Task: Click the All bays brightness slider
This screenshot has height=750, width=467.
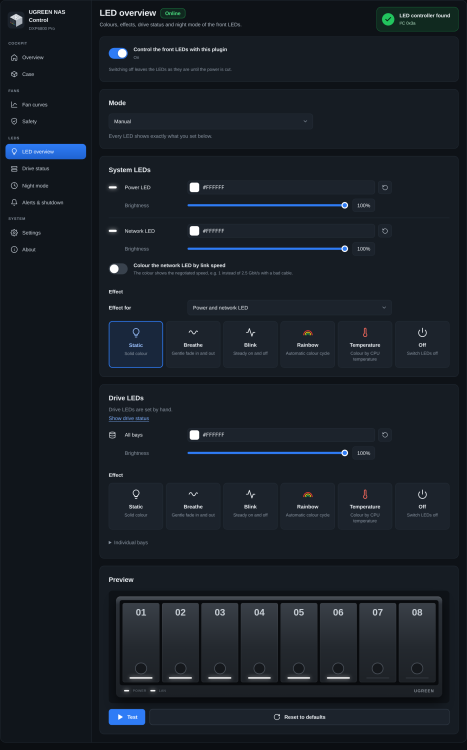Action: pos(267,453)
